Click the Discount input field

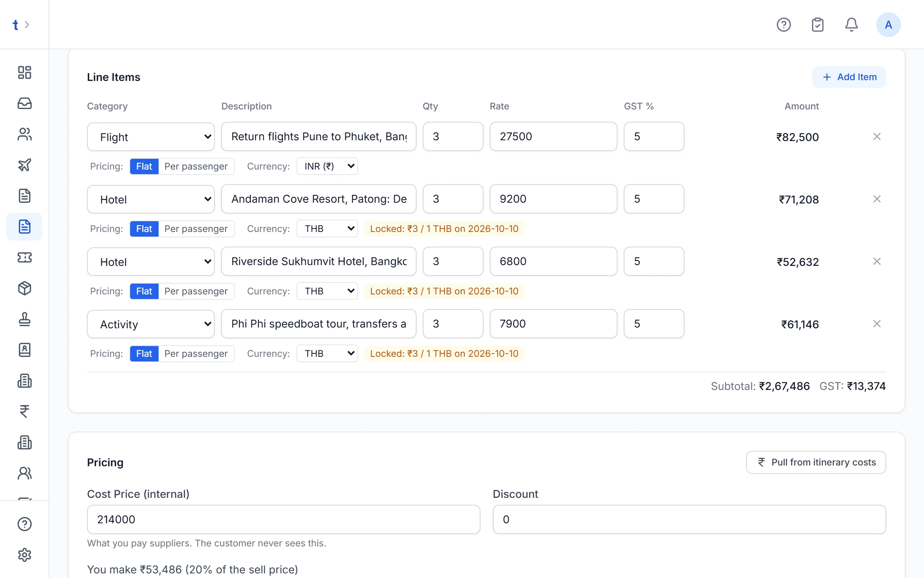(690, 519)
